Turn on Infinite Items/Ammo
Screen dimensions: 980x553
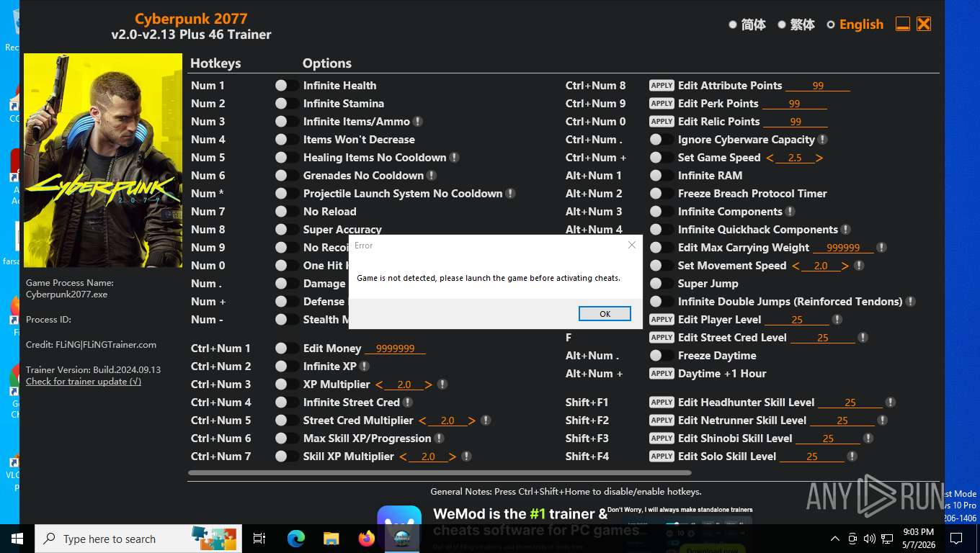(287, 121)
